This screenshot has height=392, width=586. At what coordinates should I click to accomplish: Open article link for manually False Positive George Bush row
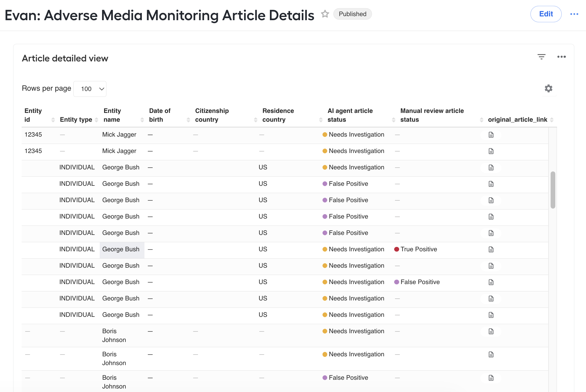coord(491,282)
